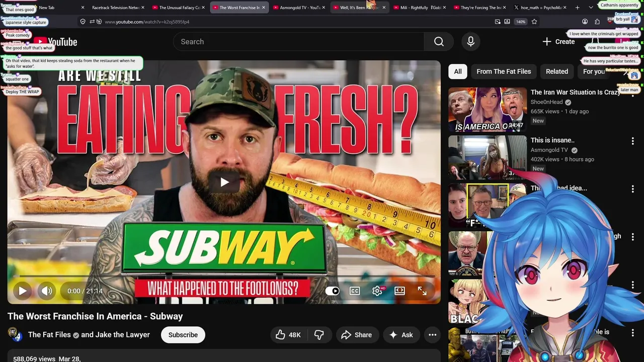Open 'This is insane..' video title
Screen dimensions: 644x362
pos(552,140)
